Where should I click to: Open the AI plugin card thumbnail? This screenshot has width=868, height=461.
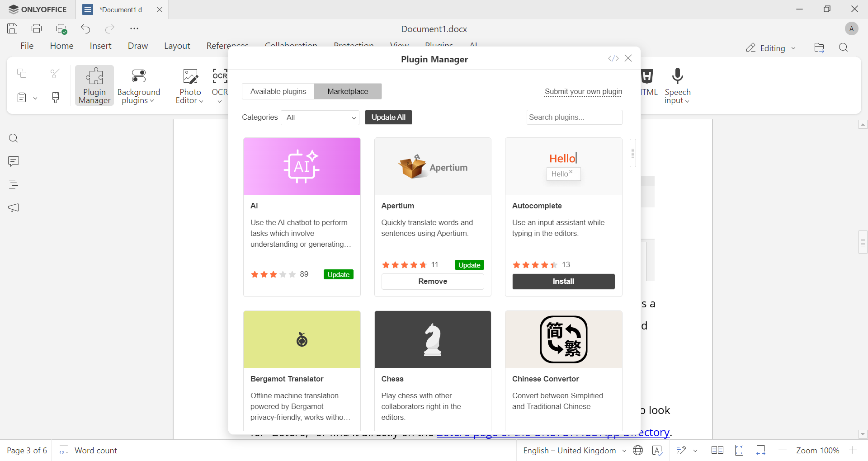pos(302,167)
